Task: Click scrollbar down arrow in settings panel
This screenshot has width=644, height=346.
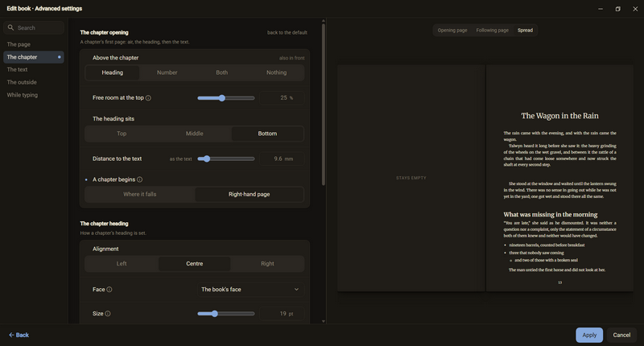Action: (324, 321)
